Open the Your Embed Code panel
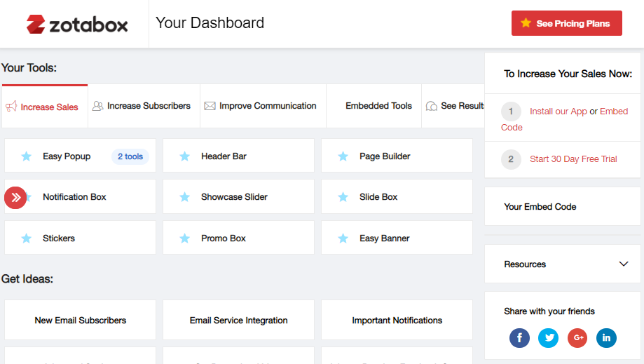Viewport: 644px width, 364px height. pyautogui.click(x=563, y=206)
